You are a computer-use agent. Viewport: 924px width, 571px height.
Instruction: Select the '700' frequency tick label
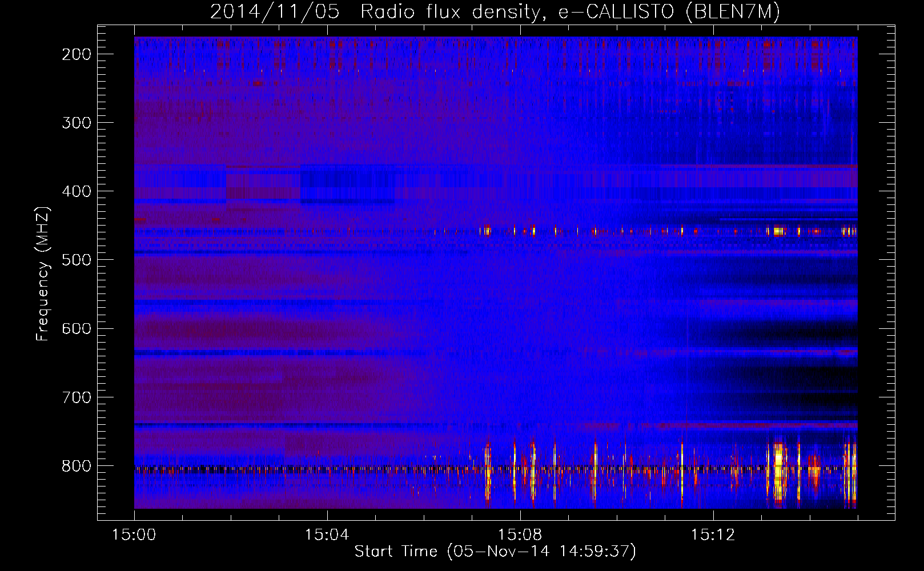pyautogui.click(x=77, y=397)
